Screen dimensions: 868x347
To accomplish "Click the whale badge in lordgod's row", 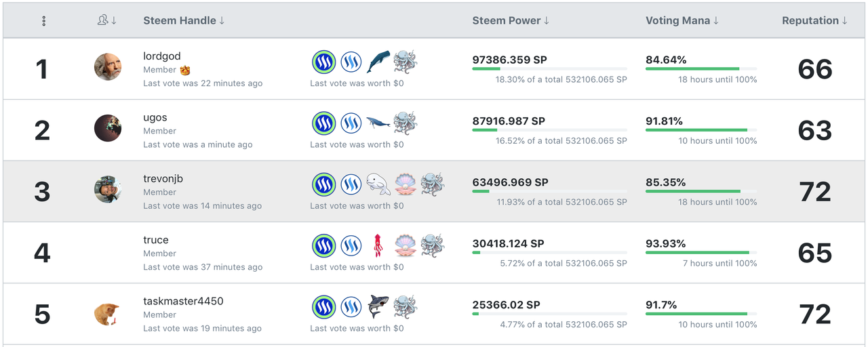I will pyautogui.click(x=378, y=62).
